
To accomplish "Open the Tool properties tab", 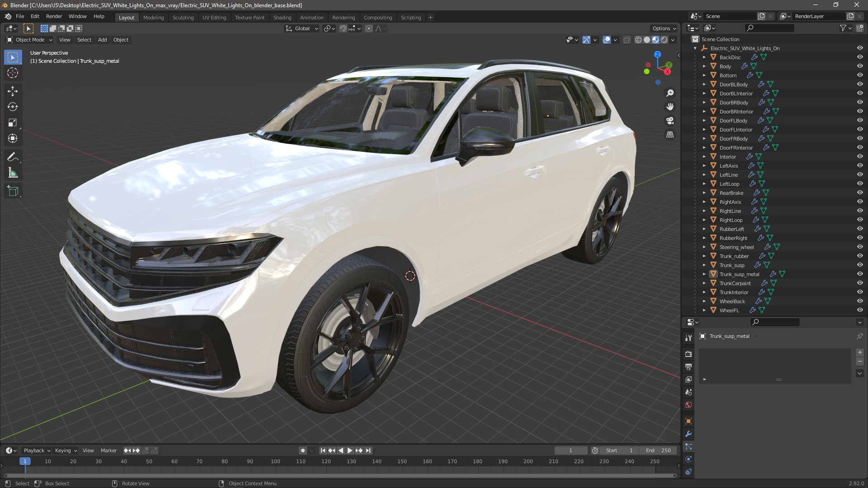I will 689,338.
